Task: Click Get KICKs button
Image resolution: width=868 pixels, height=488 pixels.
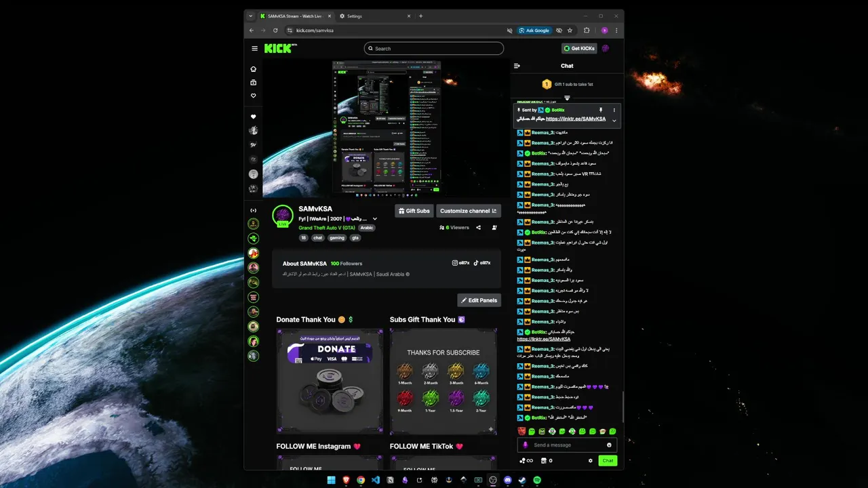Action: [x=579, y=48]
